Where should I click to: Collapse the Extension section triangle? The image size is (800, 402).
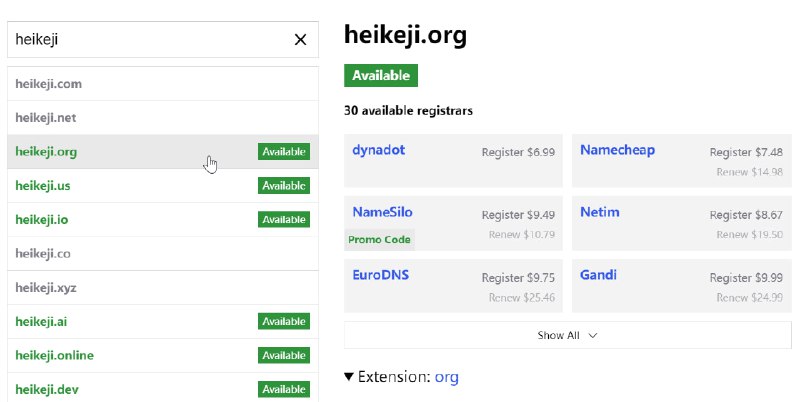(349, 377)
